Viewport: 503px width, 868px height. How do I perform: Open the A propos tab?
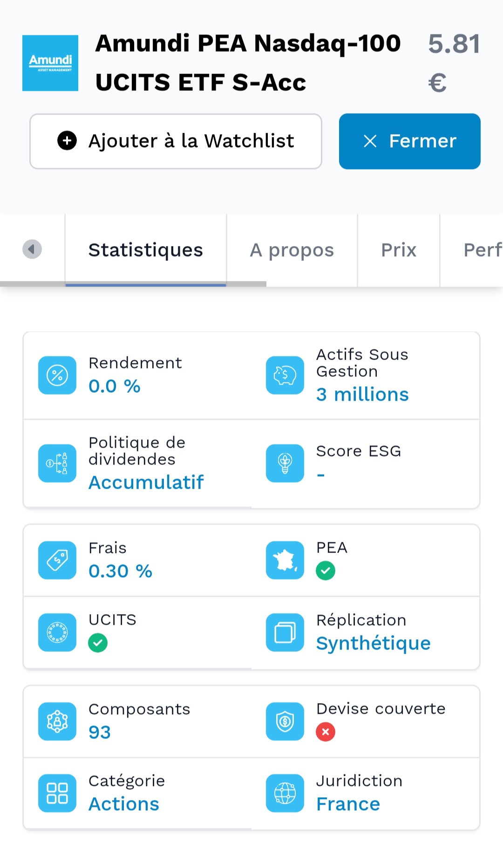(x=292, y=250)
